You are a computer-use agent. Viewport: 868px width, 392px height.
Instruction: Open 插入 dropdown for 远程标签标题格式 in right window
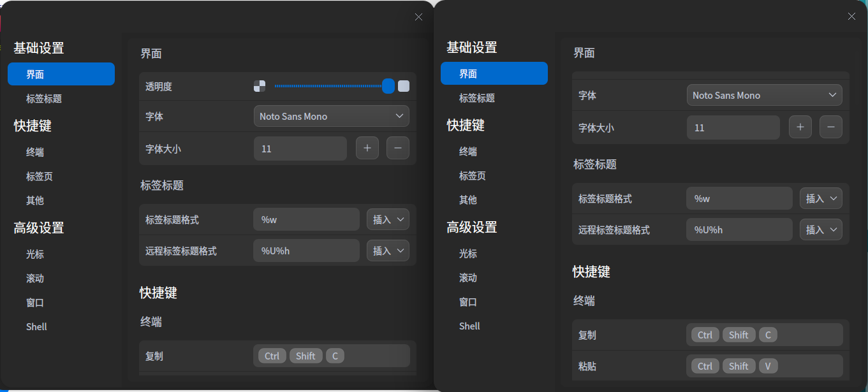pos(821,230)
